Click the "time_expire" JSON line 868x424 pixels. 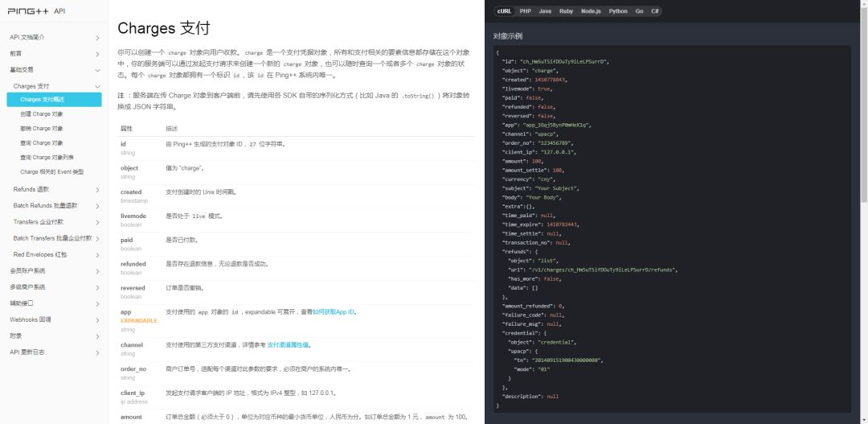(x=540, y=224)
